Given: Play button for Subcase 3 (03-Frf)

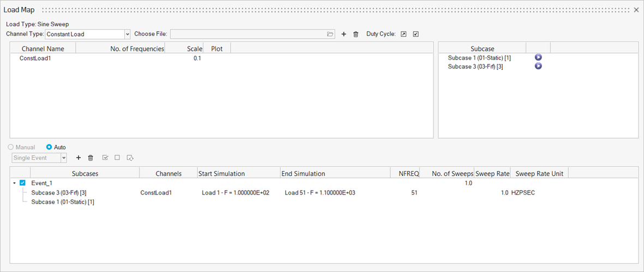Looking at the screenshot, I should pos(538,66).
